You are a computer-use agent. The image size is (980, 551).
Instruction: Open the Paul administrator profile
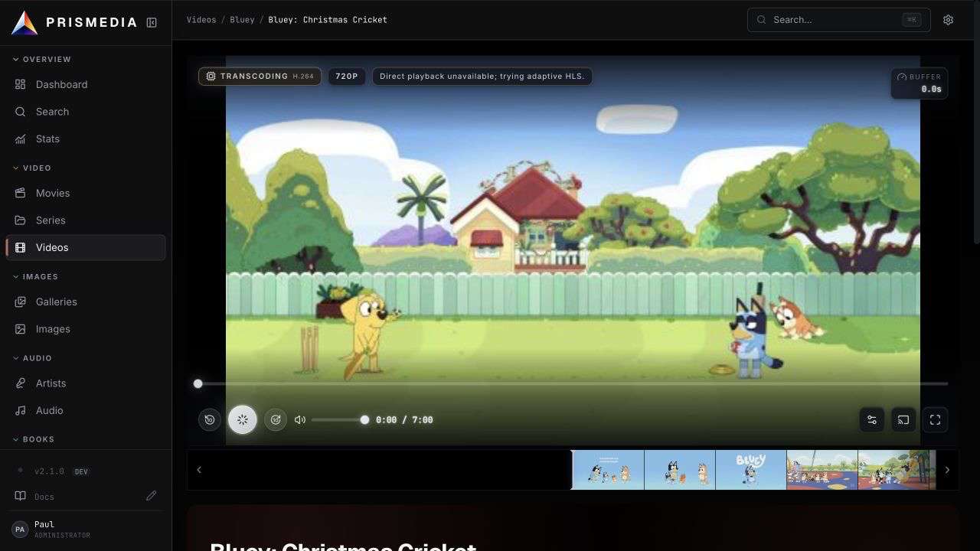tap(86, 529)
